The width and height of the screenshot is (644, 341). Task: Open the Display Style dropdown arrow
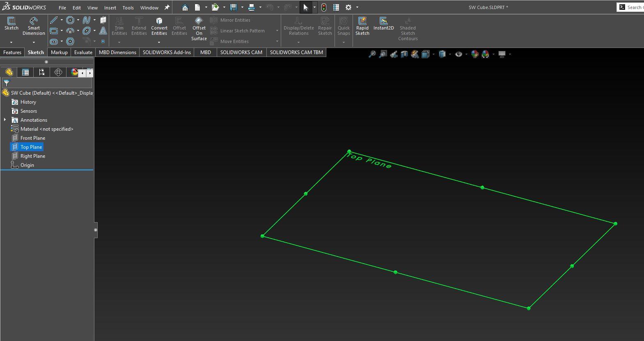[x=450, y=54]
